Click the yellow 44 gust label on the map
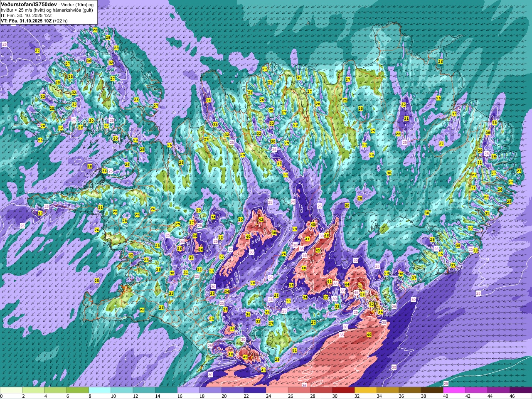The width and height of the screenshot is (532, 399). (347, 284)
